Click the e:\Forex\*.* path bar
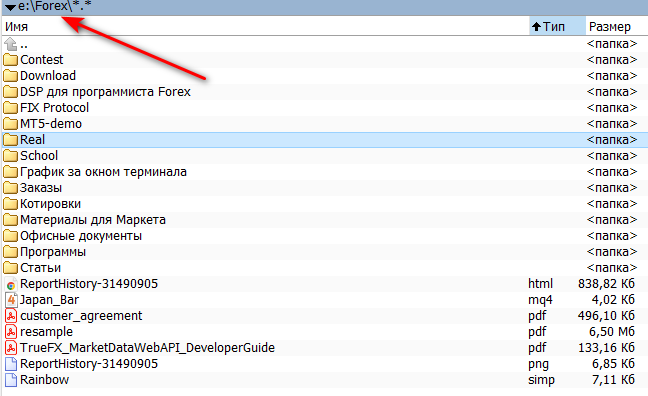 [324, 7]
